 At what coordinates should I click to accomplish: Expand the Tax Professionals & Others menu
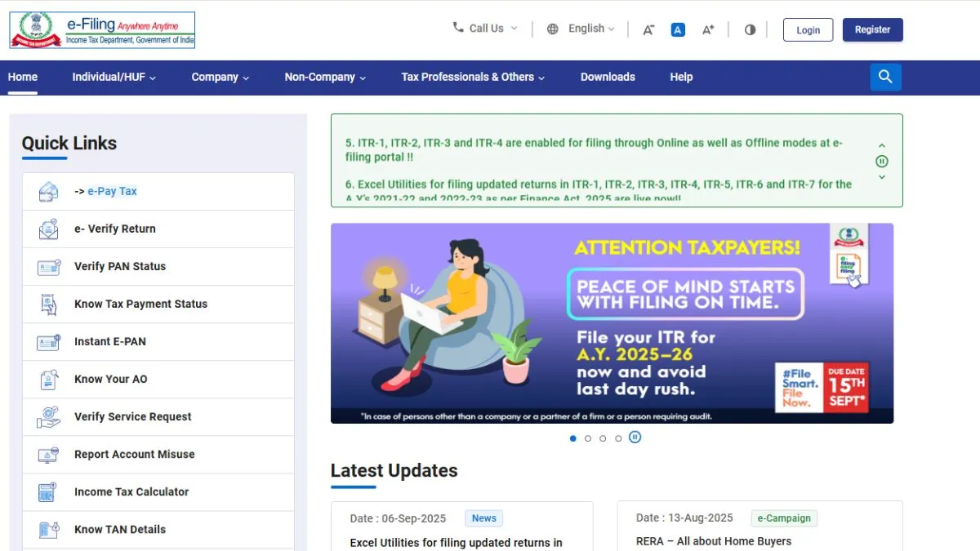472,77
